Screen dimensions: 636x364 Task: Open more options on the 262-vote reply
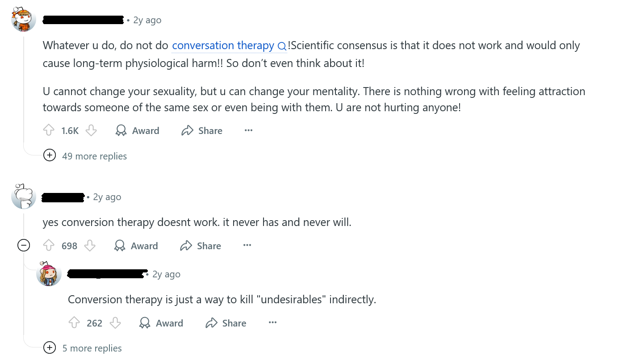tap(272, 323)
